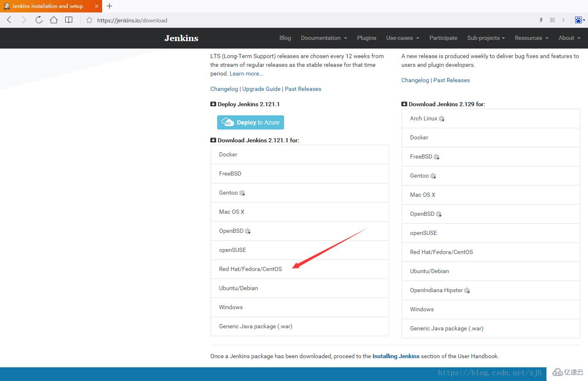
Task: Bookmark the page with the star icon
Action: coord(89,20)
